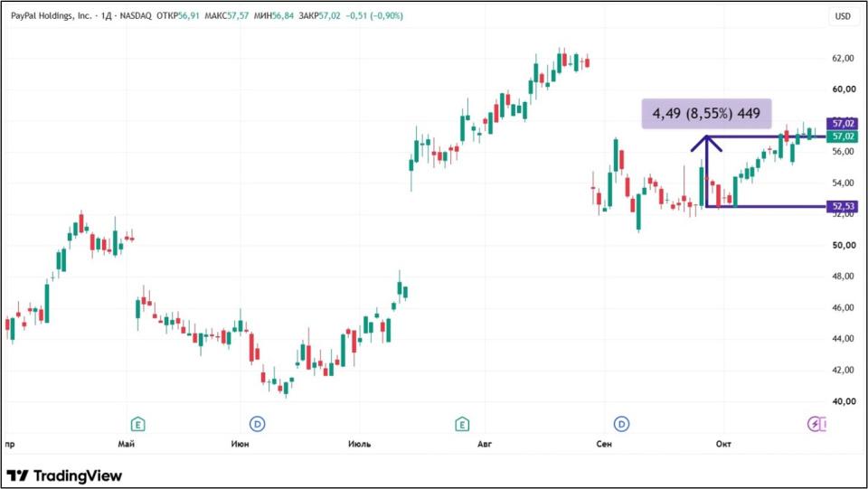Click the 50,00 price axis label
This screenshot has height=489, width=868.
843,245
